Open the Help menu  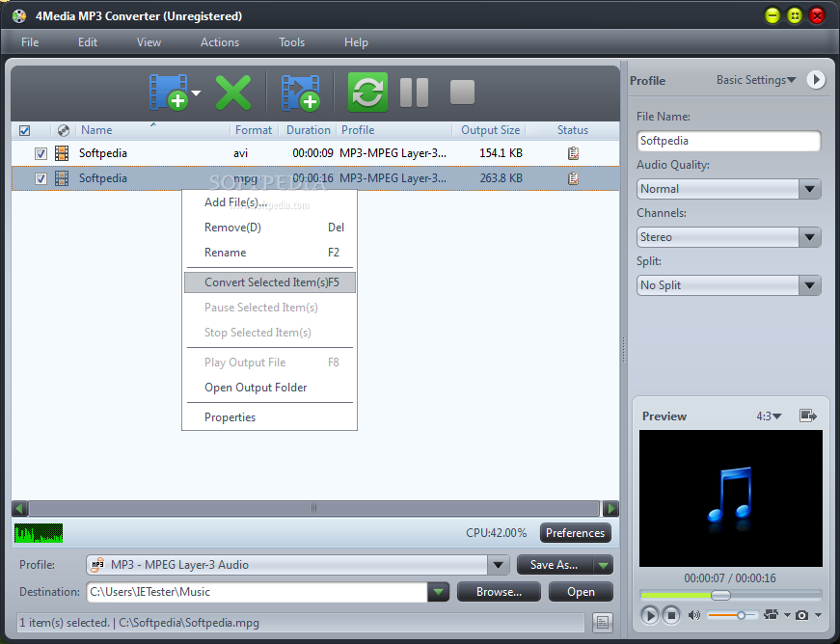(356, 42)
